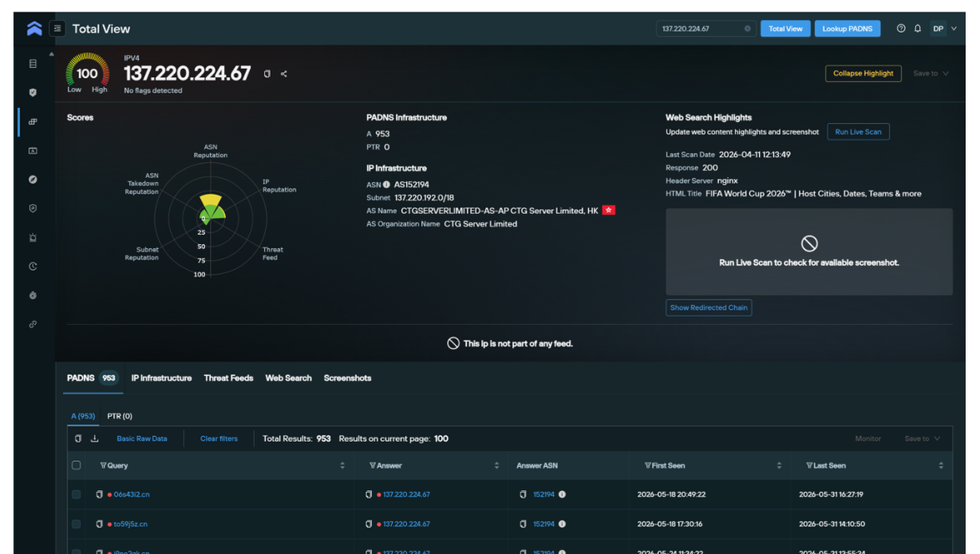Copy the IP address 137.220.224.67 heading
980x554 pixels.
click(x=267, y=74)
